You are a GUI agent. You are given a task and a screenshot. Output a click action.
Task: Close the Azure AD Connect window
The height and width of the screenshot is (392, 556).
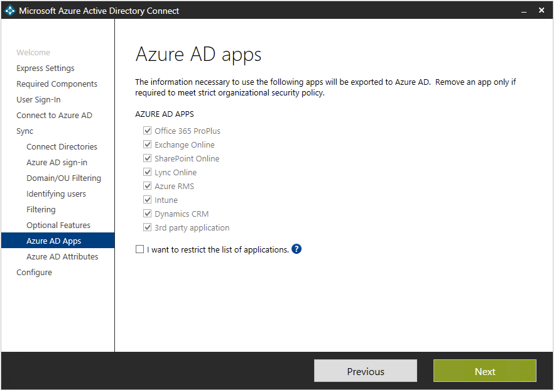[542, 10]
